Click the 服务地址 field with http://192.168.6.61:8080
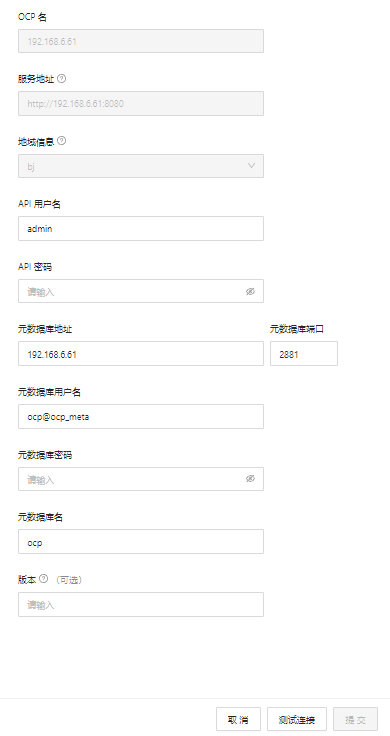This screenshot has height=736, width=390. [x=141, y=103]
